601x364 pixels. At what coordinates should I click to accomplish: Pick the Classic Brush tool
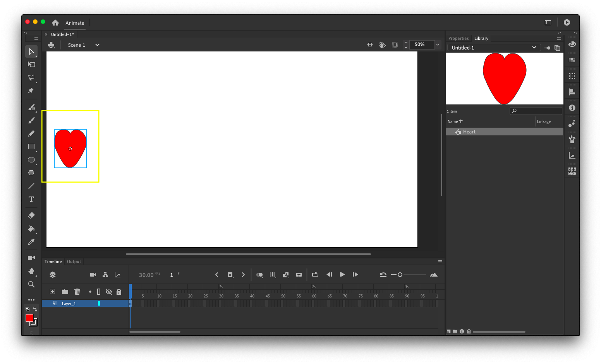(x=31, y=120)
